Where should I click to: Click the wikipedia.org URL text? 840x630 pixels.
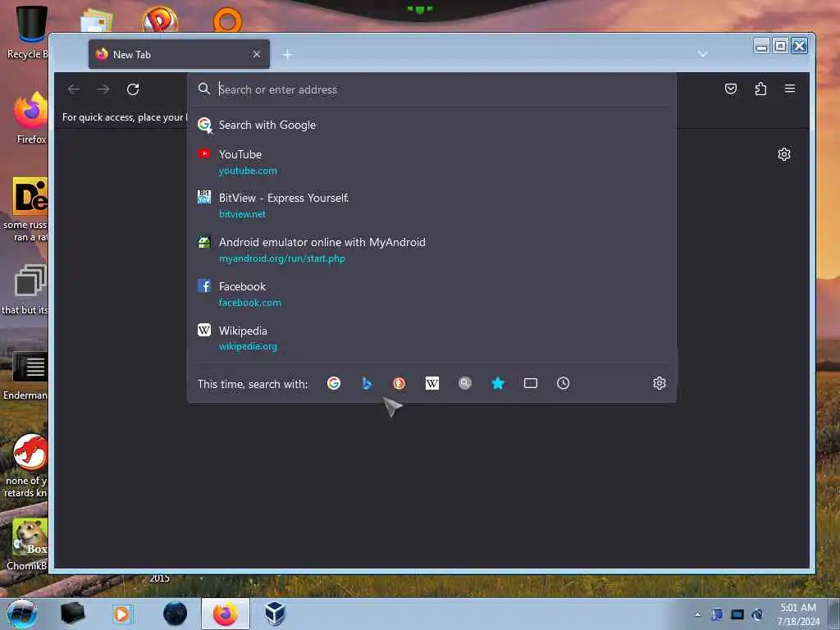[248, 346]
